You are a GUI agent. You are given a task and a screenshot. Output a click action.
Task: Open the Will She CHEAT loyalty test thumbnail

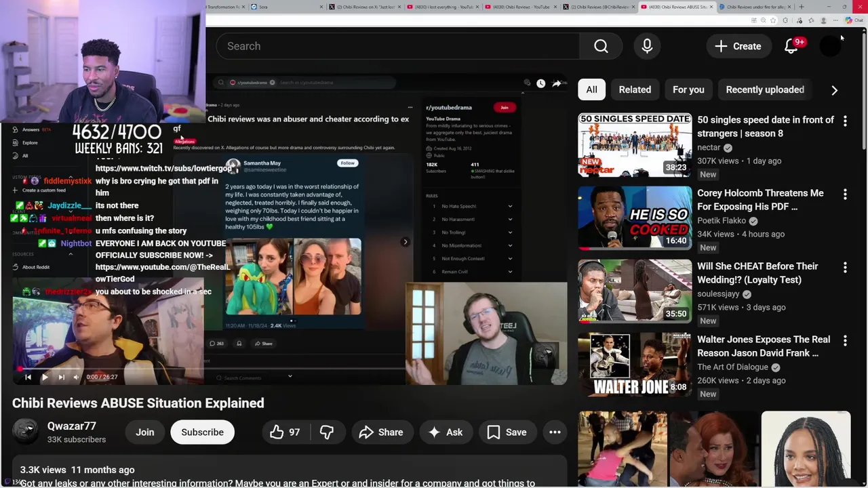(635, 291)
